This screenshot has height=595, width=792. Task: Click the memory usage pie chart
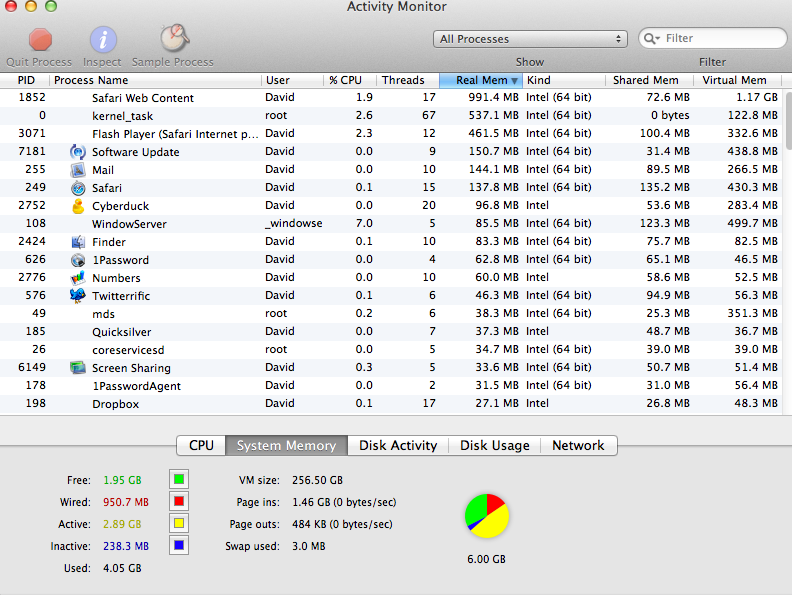486,516
